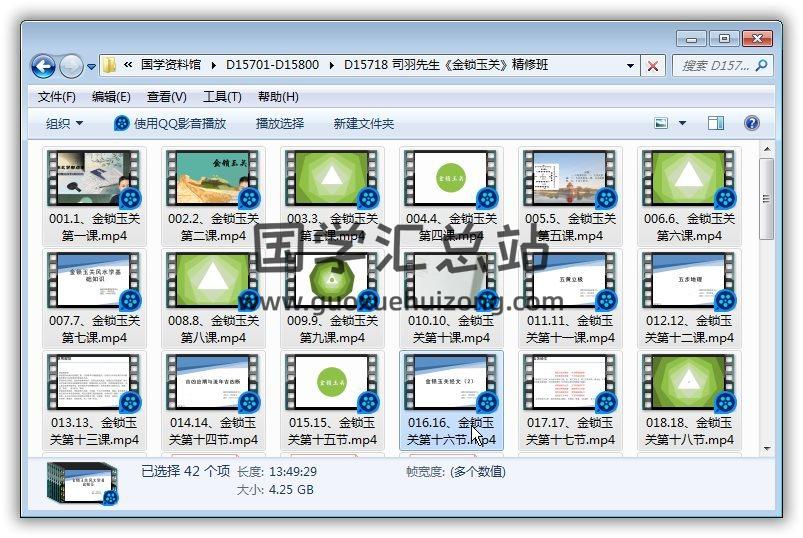The image size is (803, 538).
Task: Toggle the preview pane icon
Action: point(715,123)
